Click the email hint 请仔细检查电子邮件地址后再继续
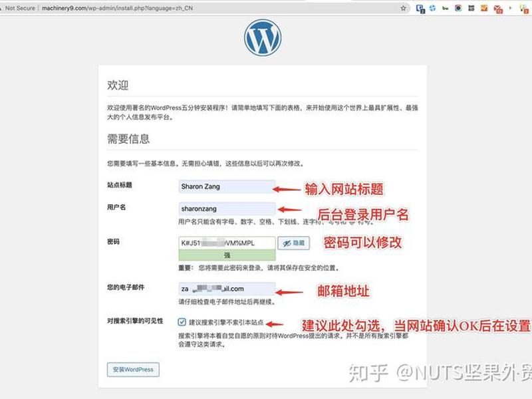 pos(227,302)
